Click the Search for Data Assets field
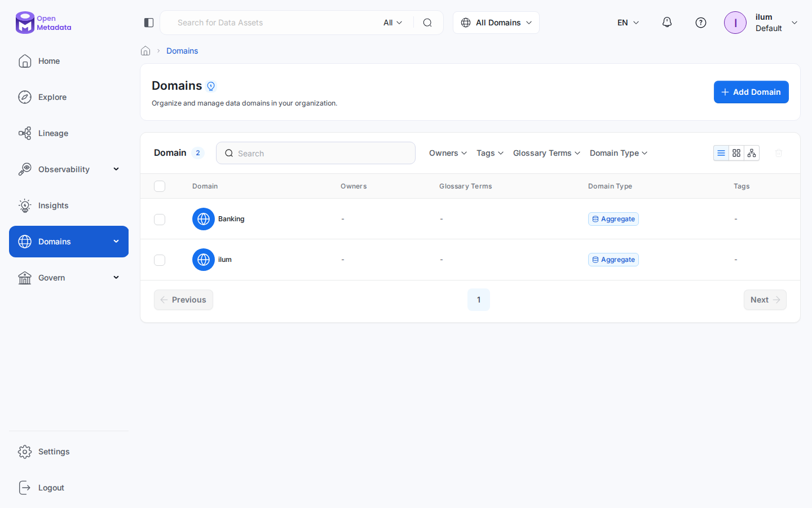 point(276,23)
